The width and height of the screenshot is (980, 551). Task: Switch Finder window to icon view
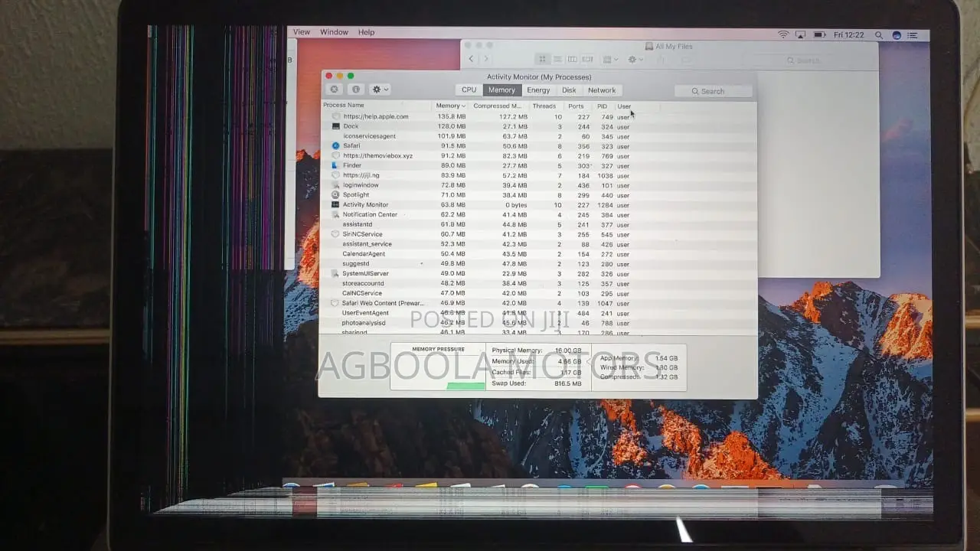[543, 59]
